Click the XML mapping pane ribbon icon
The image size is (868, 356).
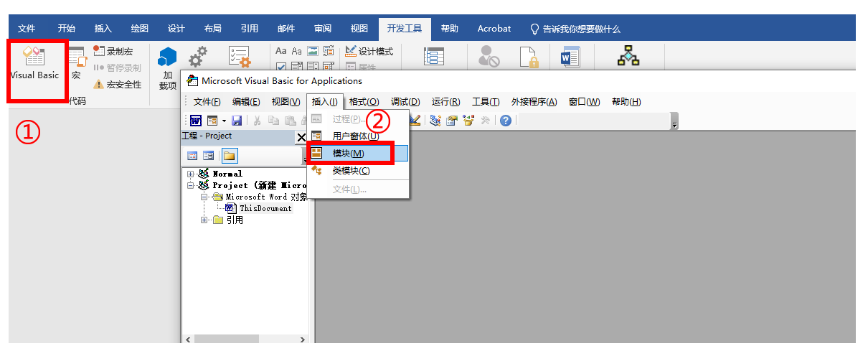click(433, 57)
